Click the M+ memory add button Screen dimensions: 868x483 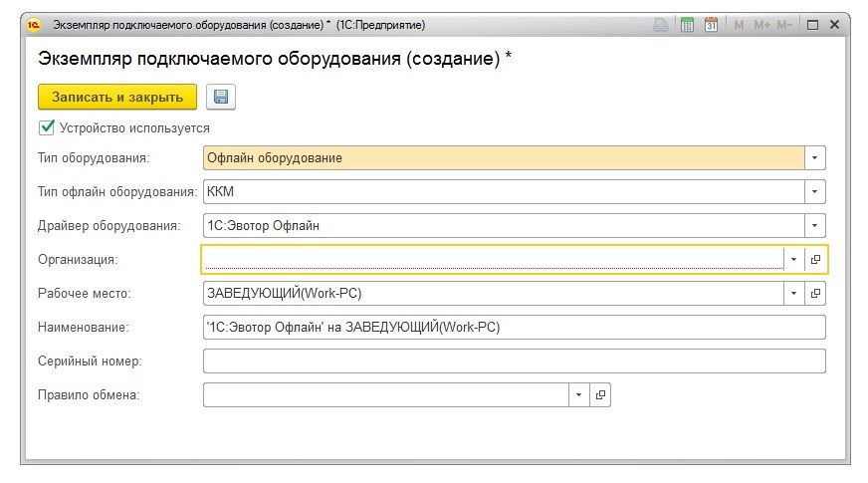761,25
